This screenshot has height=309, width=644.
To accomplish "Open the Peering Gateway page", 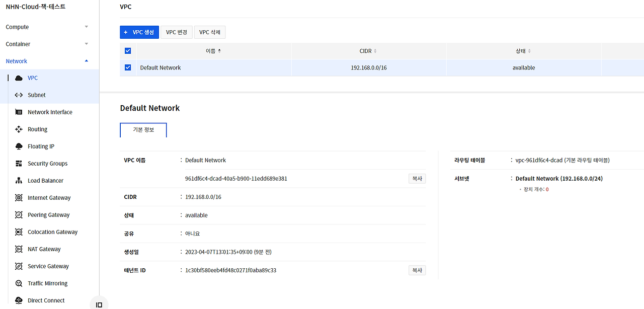I will pyautogui.click(x=48, y=215).
